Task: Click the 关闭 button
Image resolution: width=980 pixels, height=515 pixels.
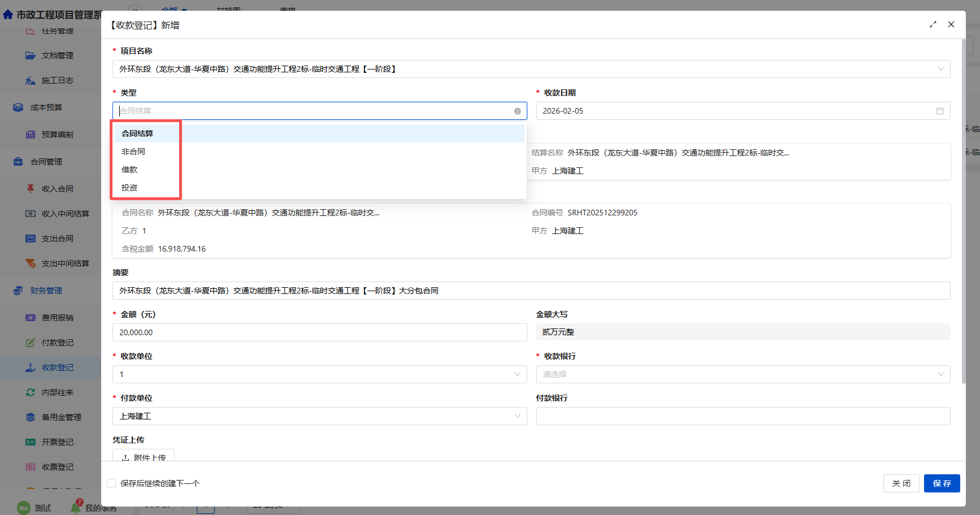Action: [901, 483]
